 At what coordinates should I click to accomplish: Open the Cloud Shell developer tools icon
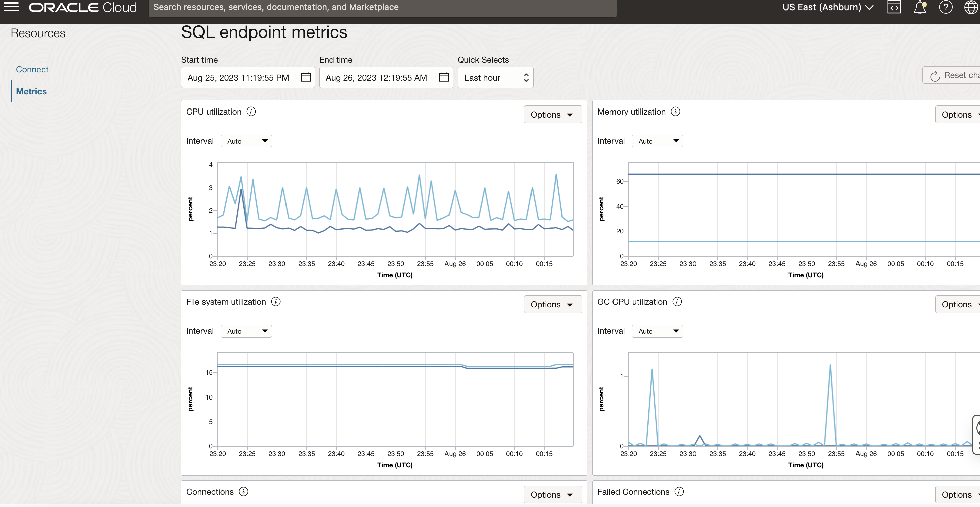(894, 7)
